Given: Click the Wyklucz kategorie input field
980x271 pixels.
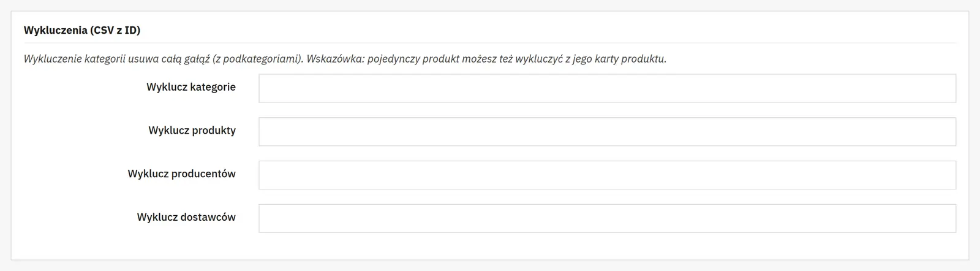Looking at the screenshot, I should (x=607, y=88).
